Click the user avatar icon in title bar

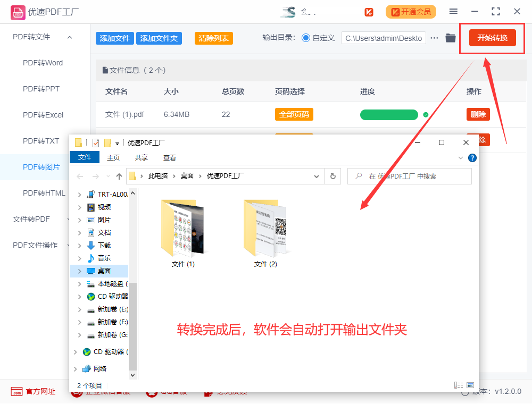pyautogui.click(x=288, y=12)
